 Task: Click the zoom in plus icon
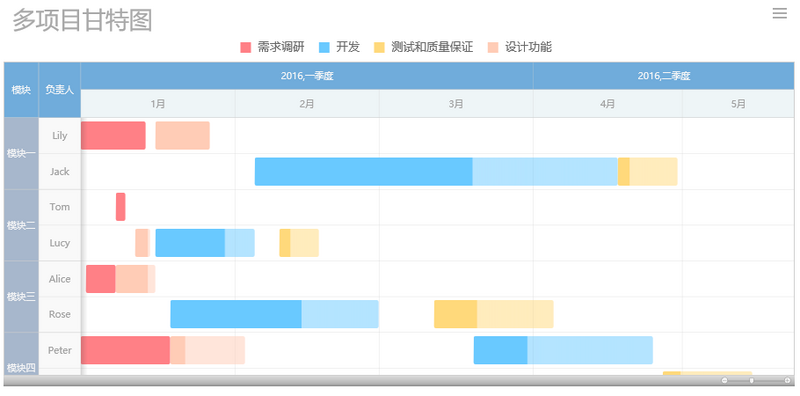tap(787, 381)
